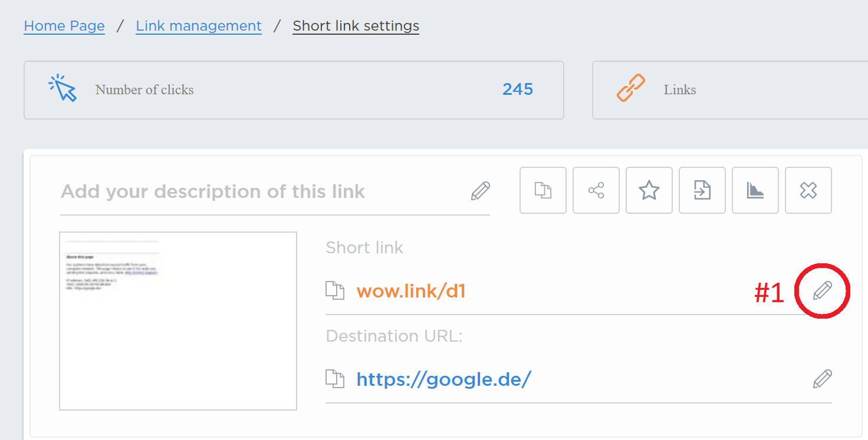Click the copy button in the toolbar
Screen dimensions: 868x440
coord(543,190)
